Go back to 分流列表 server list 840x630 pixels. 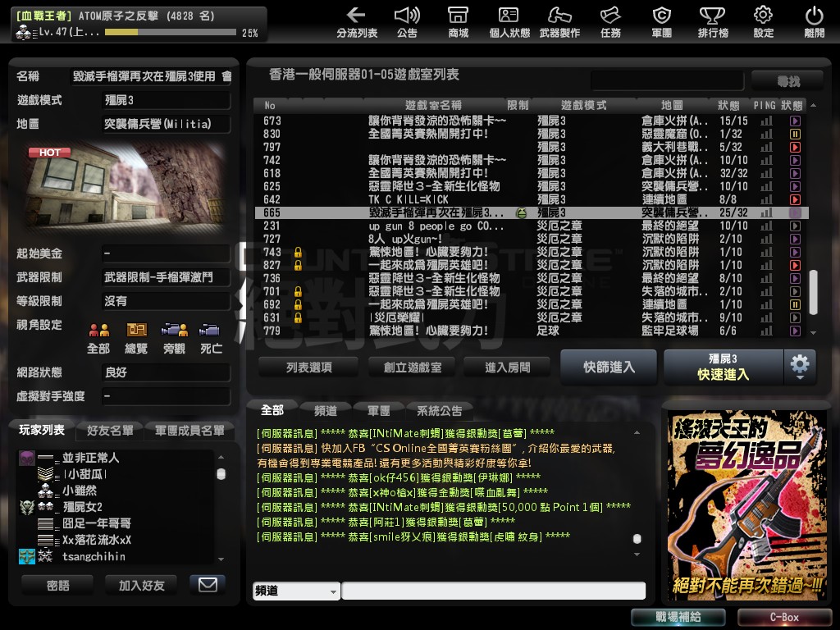[x=356, y=22]
